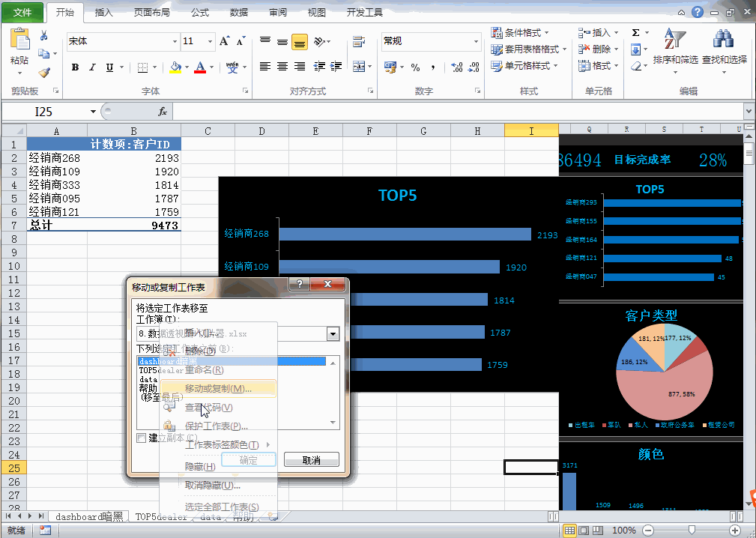The height and width of the screenshot is (538, 756).
Task: Click the Format Painter brush icon
Action: [x=44, y=73]
